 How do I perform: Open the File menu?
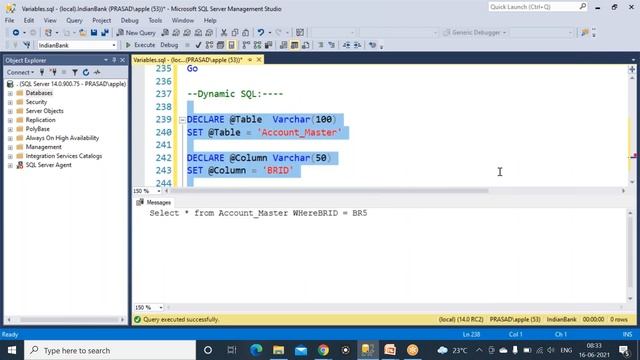(9, 20)
